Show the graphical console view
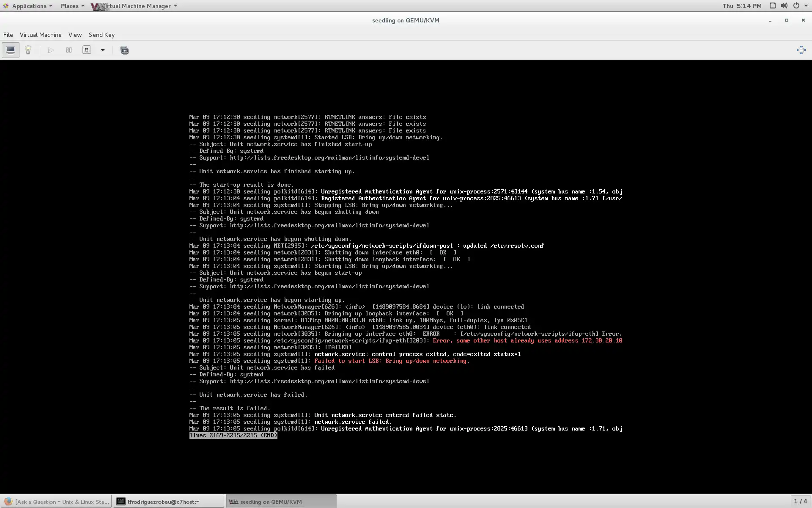 click(11, 50)
